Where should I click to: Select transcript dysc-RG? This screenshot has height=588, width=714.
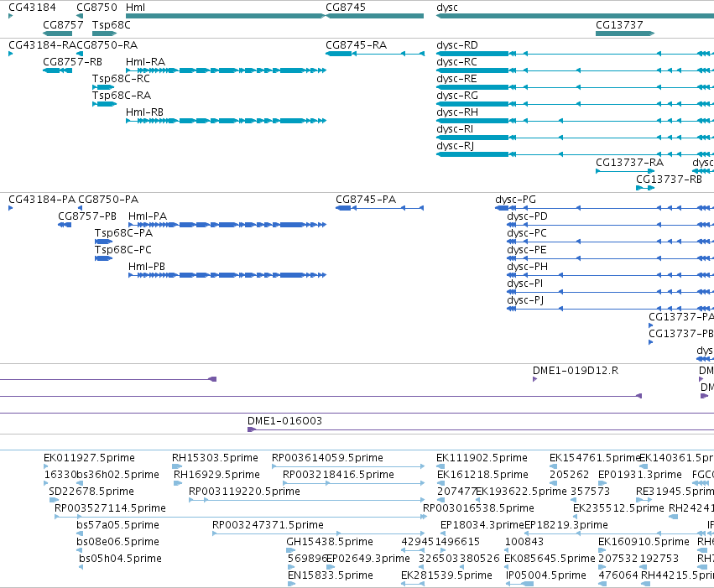coord(575,104)
